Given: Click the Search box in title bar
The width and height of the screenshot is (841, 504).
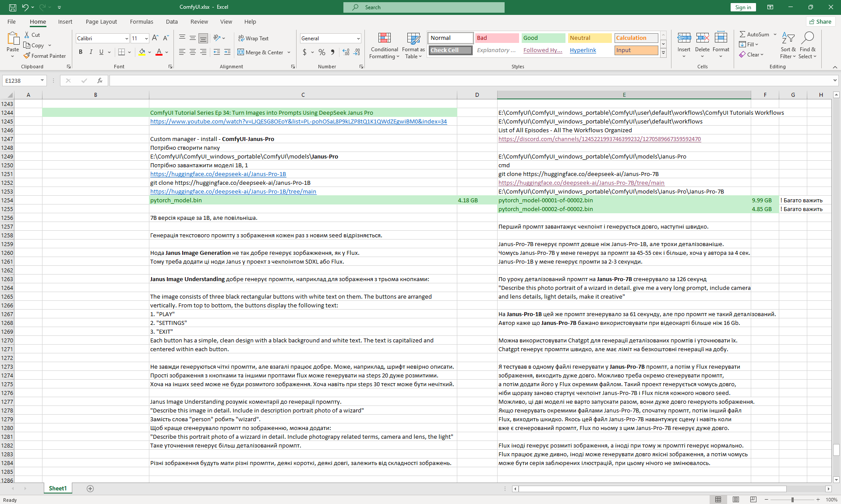Looking at the screenshot, I should tap(424, 7).
